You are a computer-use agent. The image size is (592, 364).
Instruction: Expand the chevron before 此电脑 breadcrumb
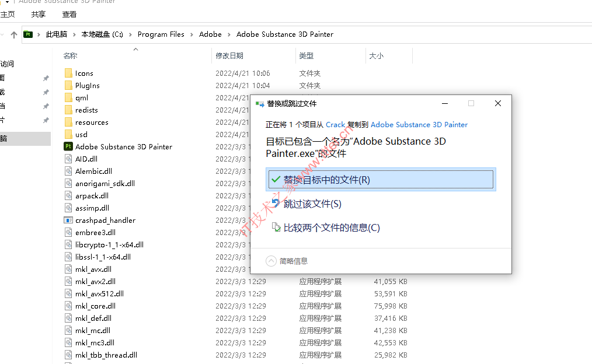coord(39,34)
